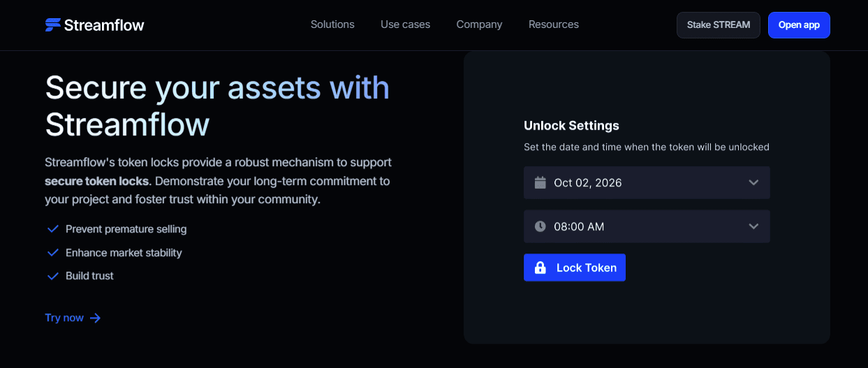
Task: Click 'Set the date and time' description text
Action: click(x=647, y=147)
